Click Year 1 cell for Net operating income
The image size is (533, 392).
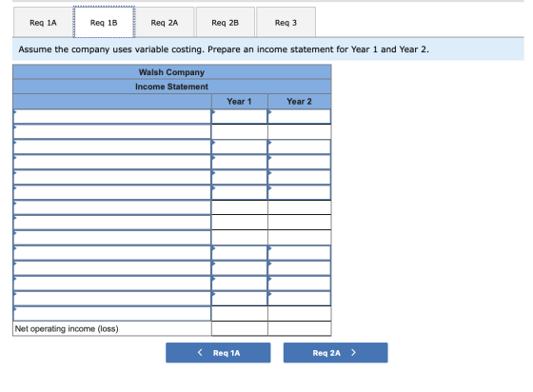[240, 328]
